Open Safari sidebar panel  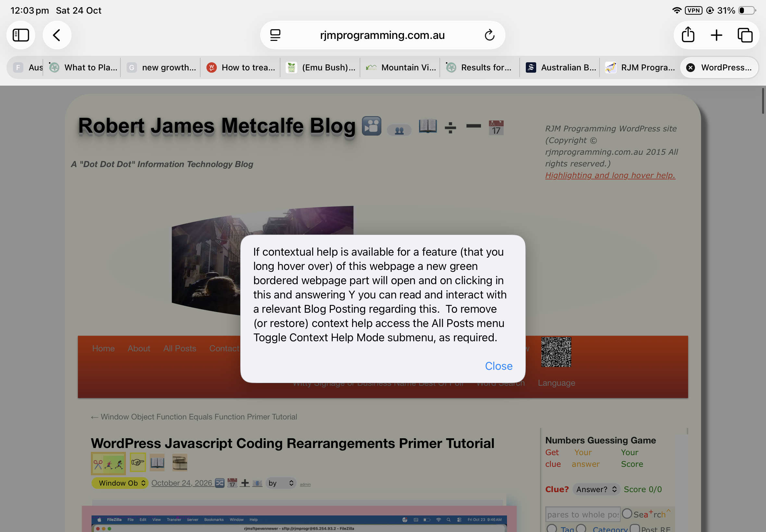[21, 35]
